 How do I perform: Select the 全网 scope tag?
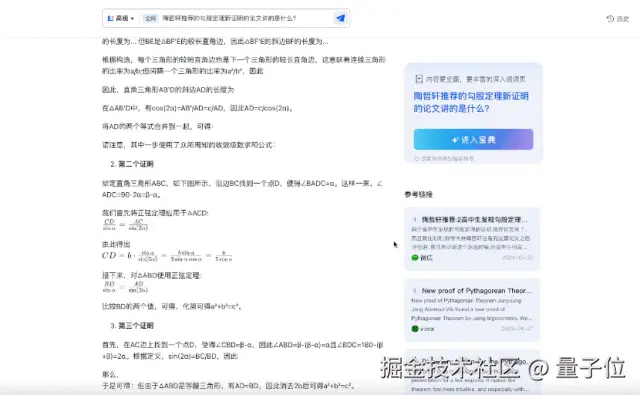point(150,18)
